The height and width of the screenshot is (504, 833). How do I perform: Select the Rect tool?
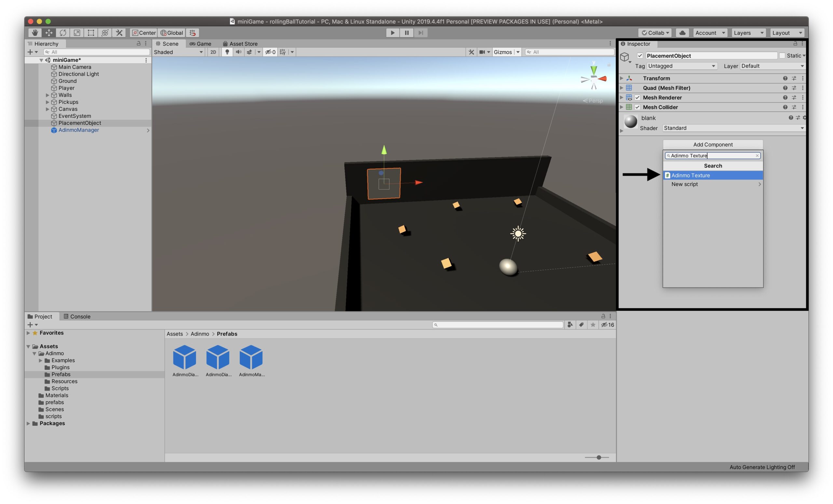90,33
